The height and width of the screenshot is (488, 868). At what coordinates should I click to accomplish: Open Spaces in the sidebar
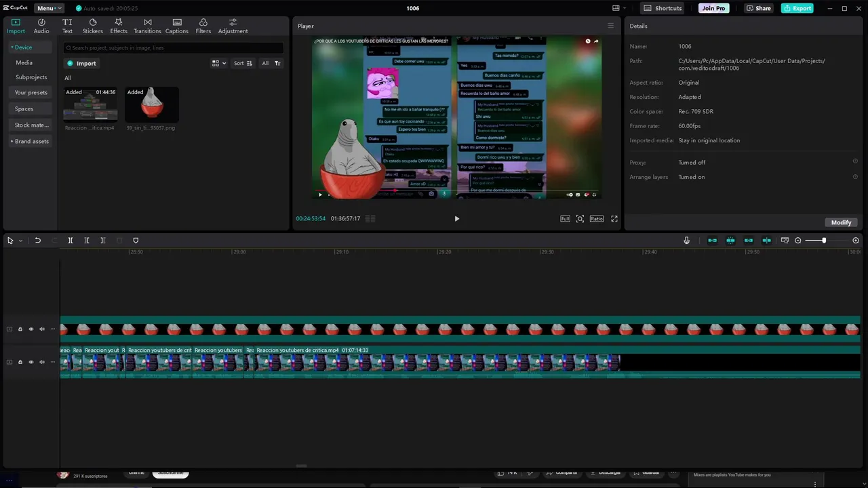31,108
